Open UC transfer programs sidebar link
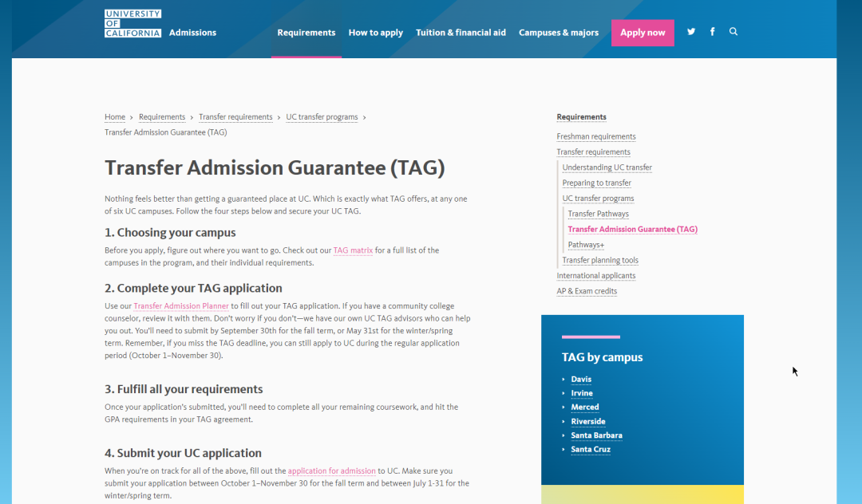The height and width of the screenshot is (504, 862). tap(598, 199)
